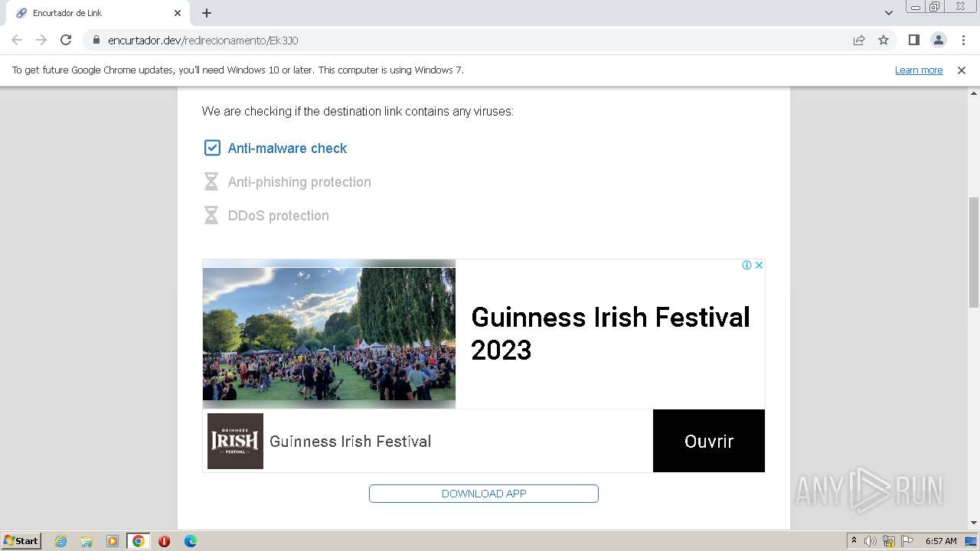
Task: Open File Explorer from the taskbar
Action: coord(87,541)
